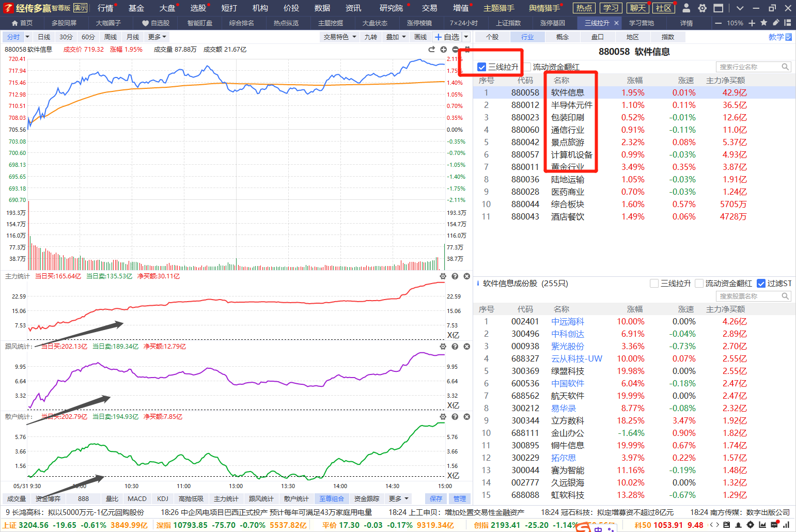Click the 自选 add button

447,37
